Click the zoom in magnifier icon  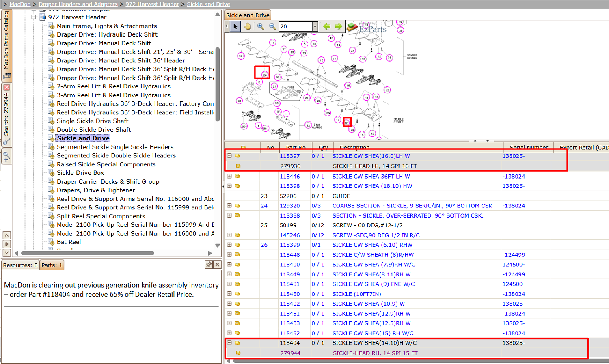261,26
